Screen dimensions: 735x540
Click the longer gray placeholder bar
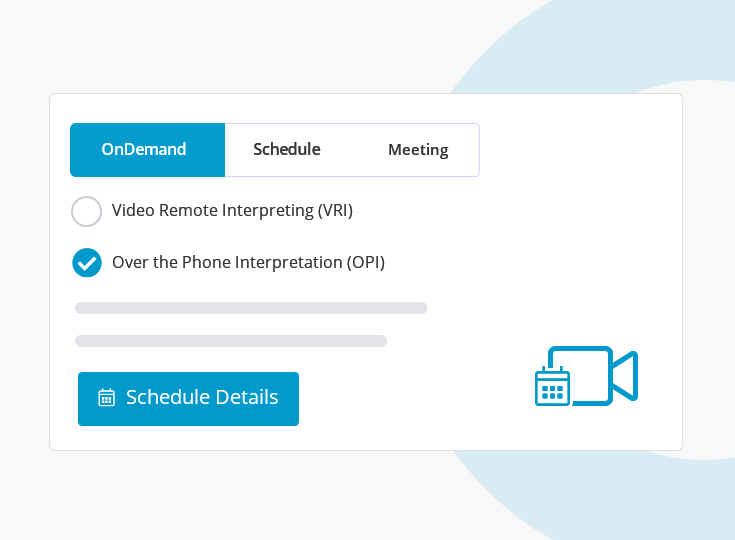click(251, 308)
